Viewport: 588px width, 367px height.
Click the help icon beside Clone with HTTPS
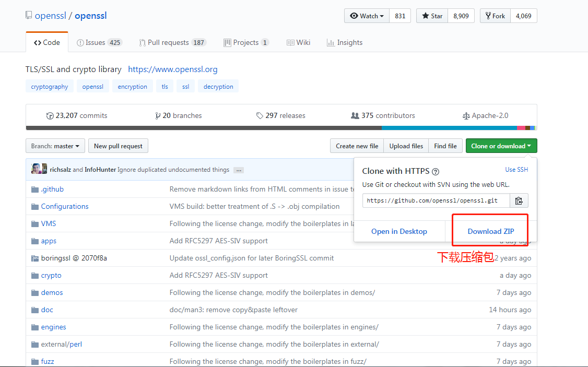[436, 172]
